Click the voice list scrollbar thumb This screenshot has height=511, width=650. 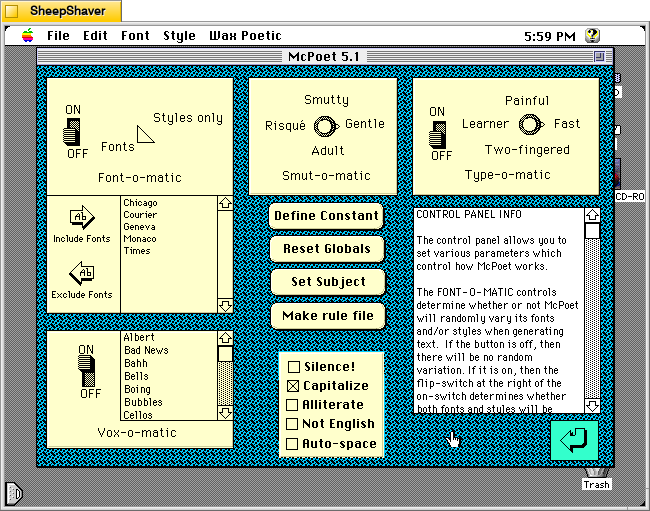point(225,354)
